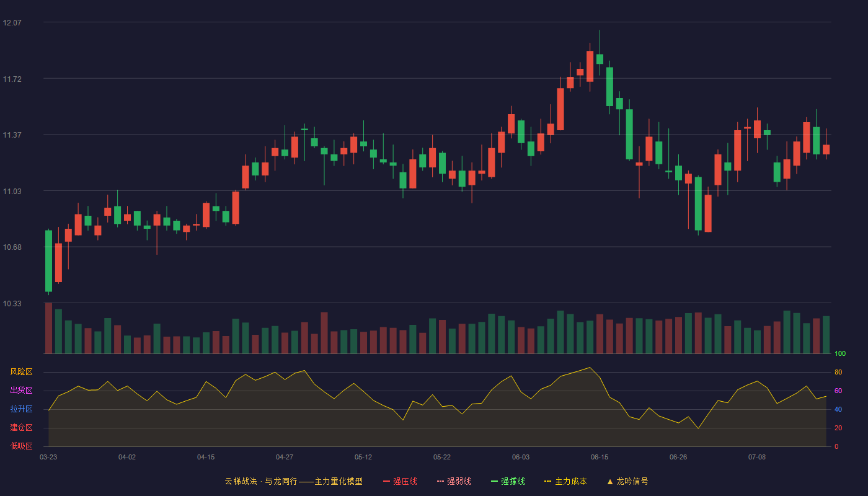Screen dimensions: 868x496
Task: Select the 拉升区 zone label
Action: 21,409
